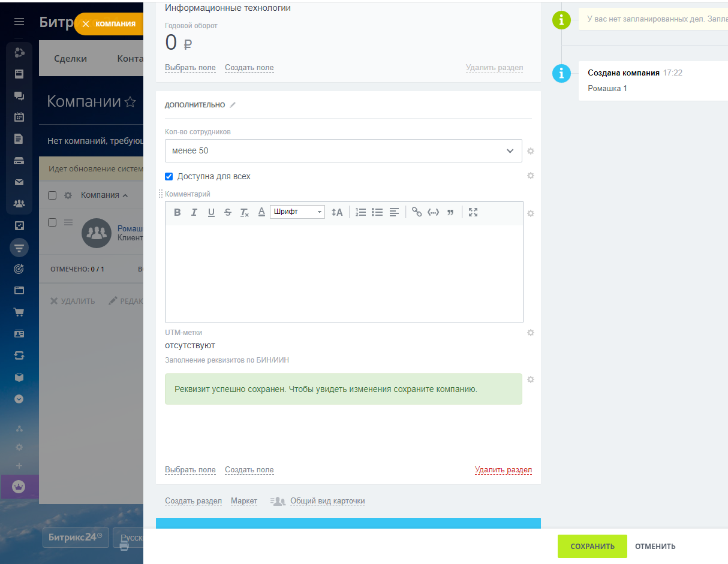
Task: Click Выбрать поле in the Дополнительно section
Action: [190, 470]
